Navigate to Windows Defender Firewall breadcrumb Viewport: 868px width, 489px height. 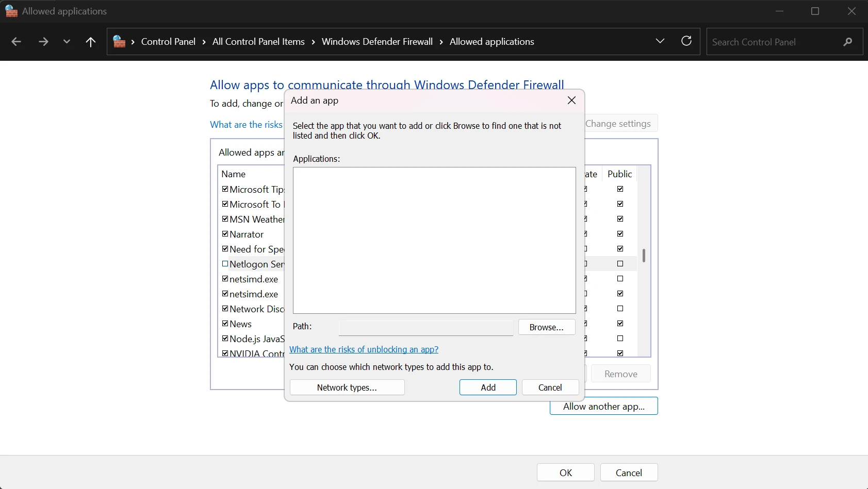[x=377, y=42]
